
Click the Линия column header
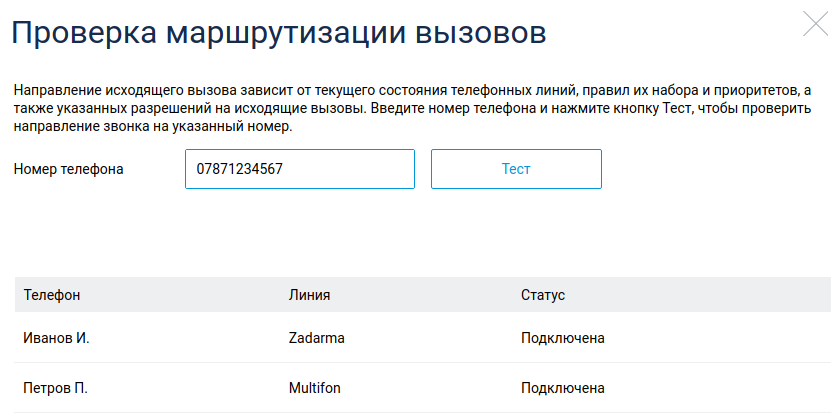click(x=309, y=295)
